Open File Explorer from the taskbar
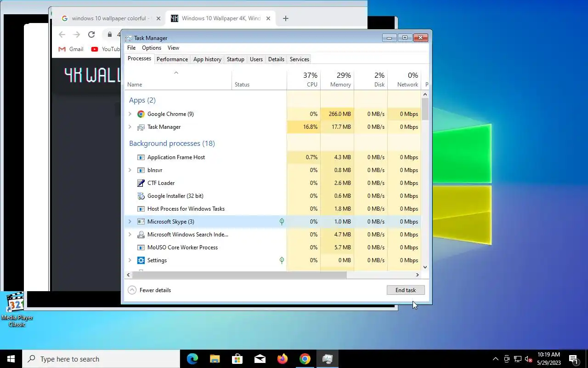 215,359
